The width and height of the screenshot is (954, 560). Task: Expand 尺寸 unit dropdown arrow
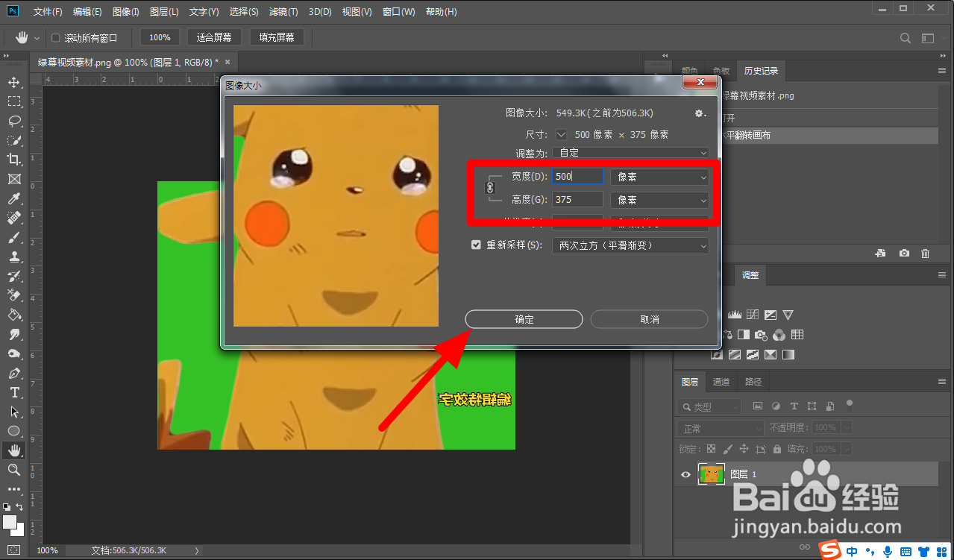pyautogui.click(x=562, y=135)
